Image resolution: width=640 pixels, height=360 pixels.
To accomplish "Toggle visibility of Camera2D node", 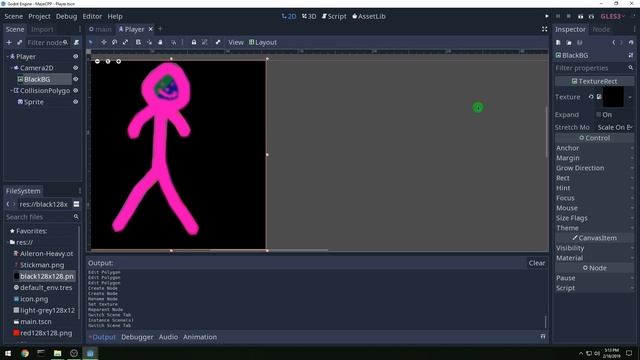I will [76, 68].
